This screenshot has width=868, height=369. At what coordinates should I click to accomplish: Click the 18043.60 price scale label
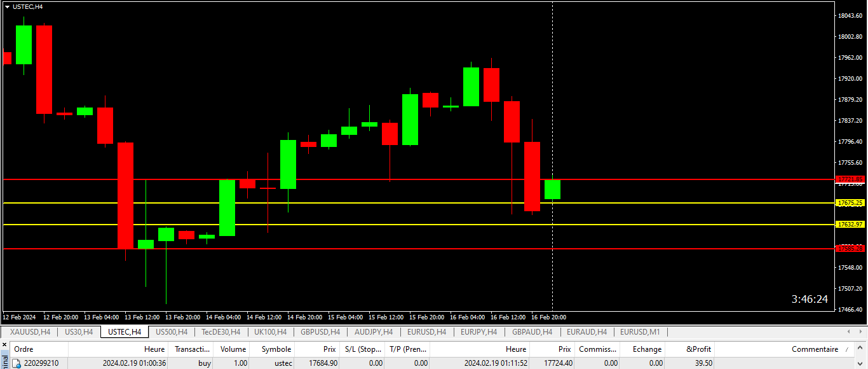click(x=850, y=16)
